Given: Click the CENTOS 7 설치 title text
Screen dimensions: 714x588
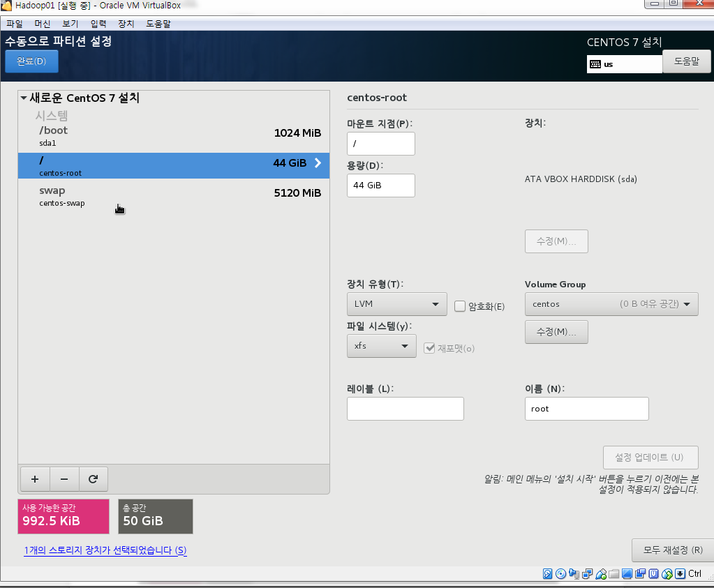Looking at the screenshot, I should [624, 43].
